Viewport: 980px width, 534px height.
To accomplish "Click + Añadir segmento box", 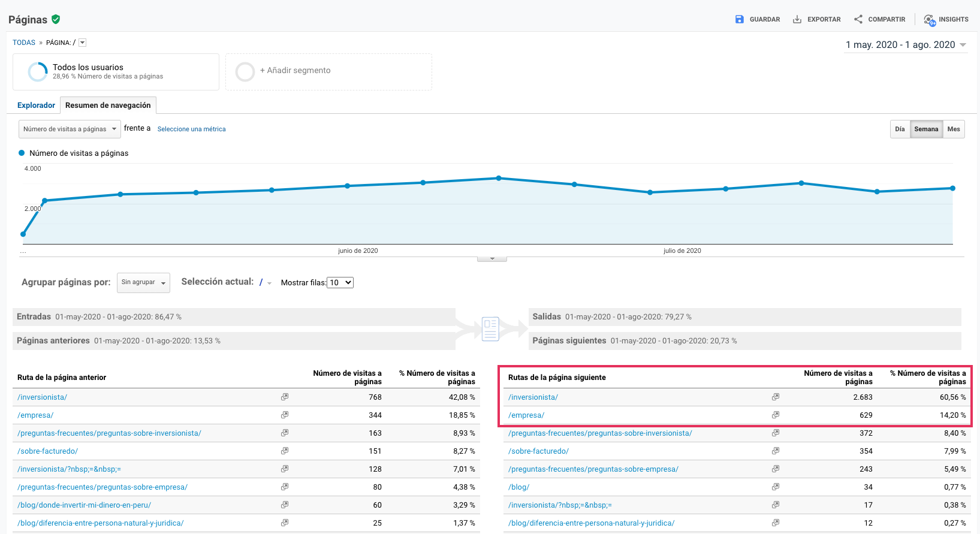I will 328,72.
